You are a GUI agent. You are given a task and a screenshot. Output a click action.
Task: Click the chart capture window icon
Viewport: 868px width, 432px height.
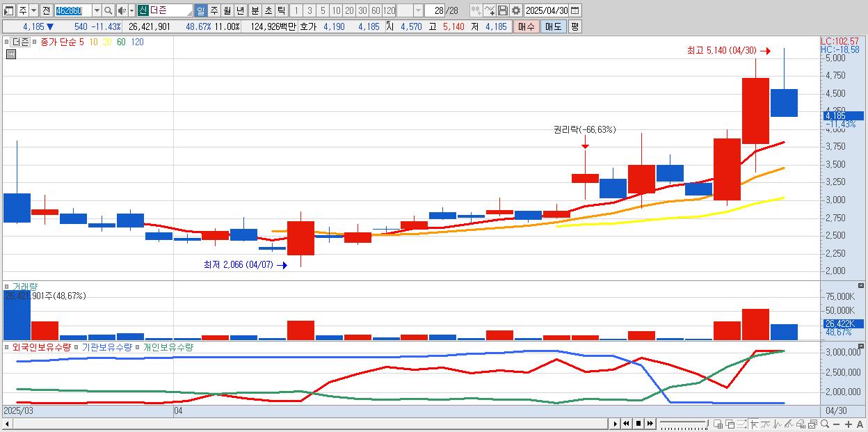(x=812, y=424)
